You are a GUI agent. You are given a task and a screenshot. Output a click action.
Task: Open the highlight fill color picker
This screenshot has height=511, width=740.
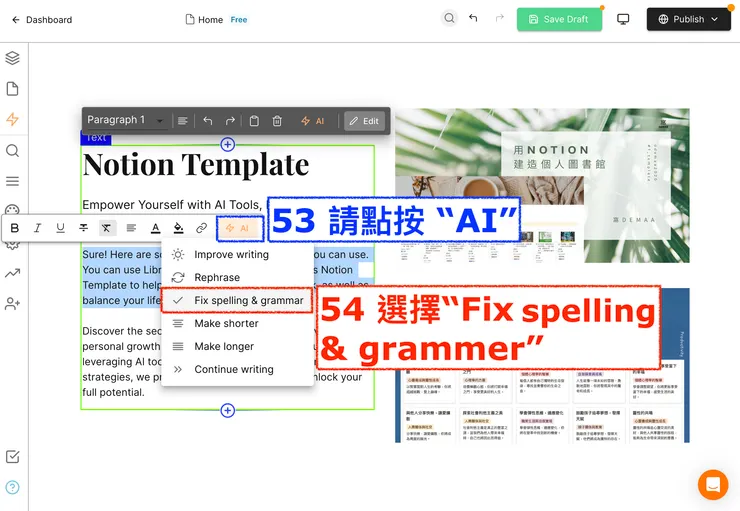(178, 228)
